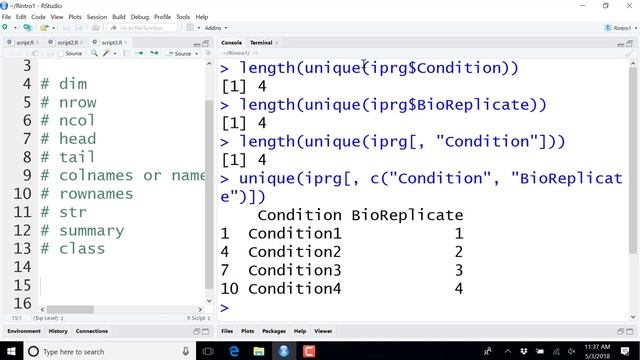This screenshot has height=360, width=640.
Task: Click the Windows Start button
Action: point(11,351)
